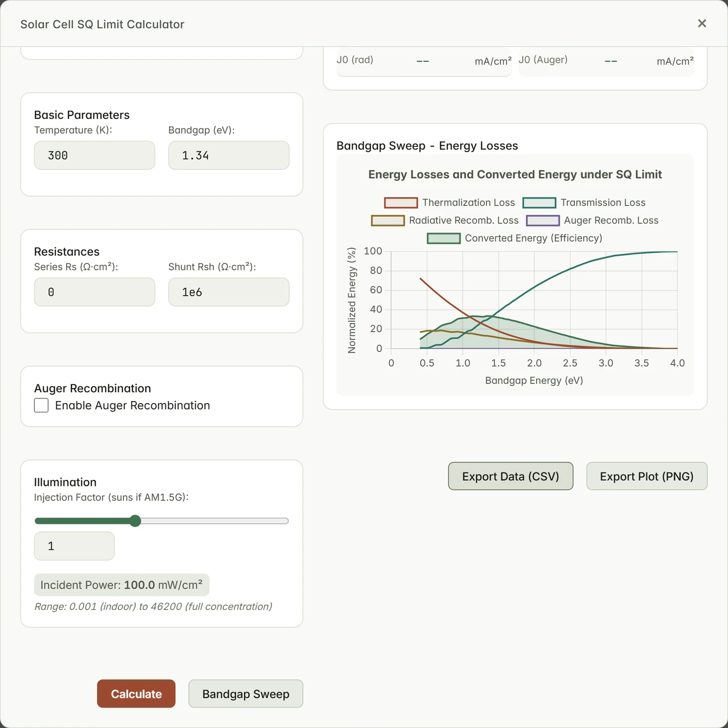Click the J0 (rad) result label
The height and width of the screenshot is (728, 728).
355,60
